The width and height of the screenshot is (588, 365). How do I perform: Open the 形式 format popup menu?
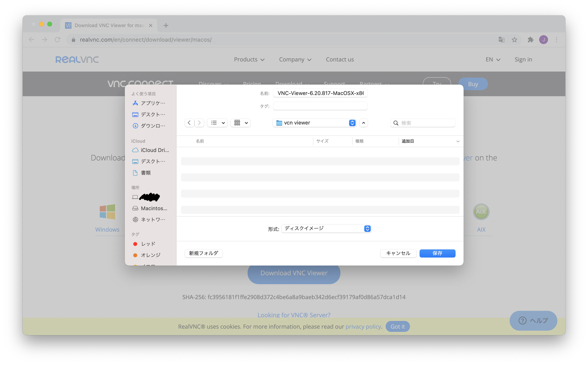(326, 228)
